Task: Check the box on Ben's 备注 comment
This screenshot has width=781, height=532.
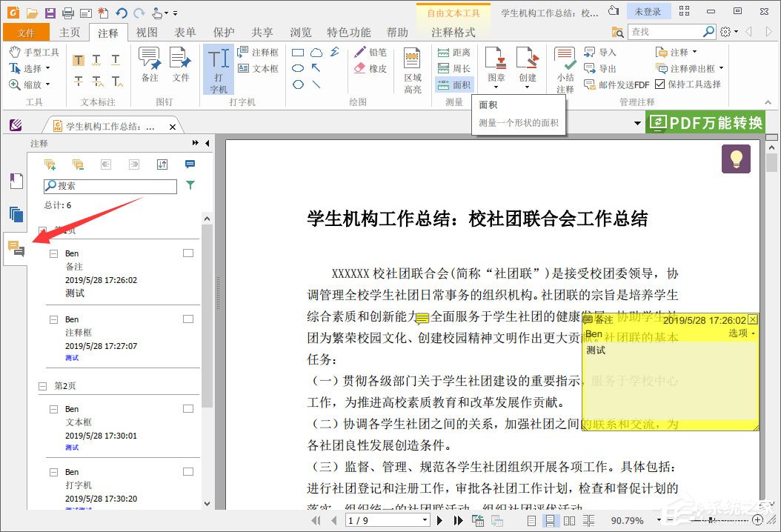Action: [x=188, y=252]
